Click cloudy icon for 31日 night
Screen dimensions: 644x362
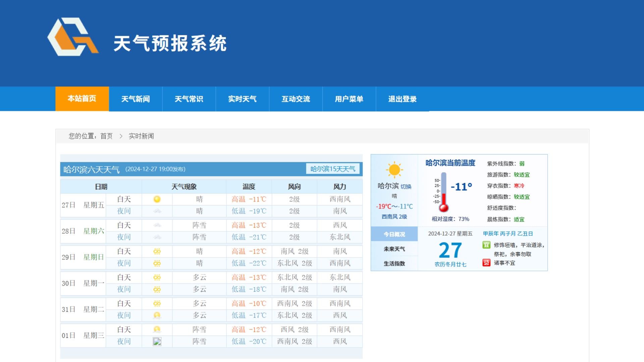pyautogui.click(x=157, y=315)
